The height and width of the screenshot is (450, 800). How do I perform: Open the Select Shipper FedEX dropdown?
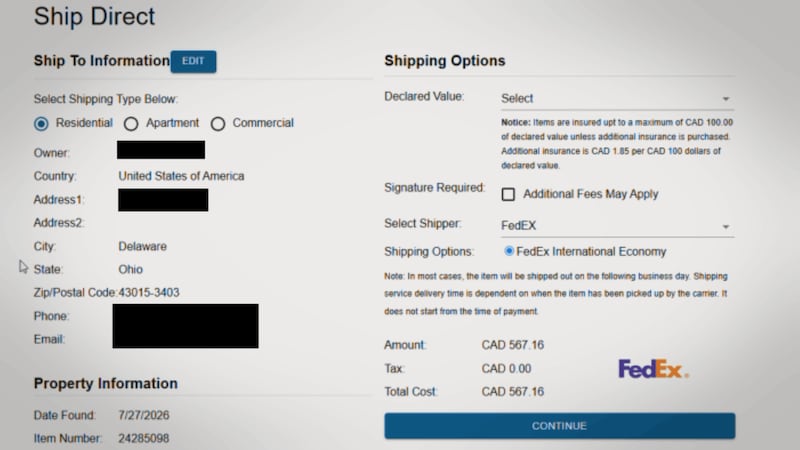617,226
